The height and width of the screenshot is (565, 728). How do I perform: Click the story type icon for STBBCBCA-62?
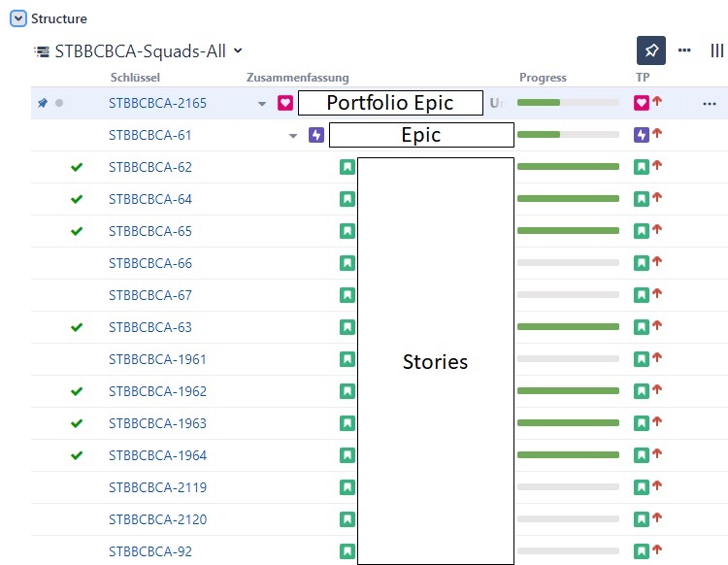point(347,167)
